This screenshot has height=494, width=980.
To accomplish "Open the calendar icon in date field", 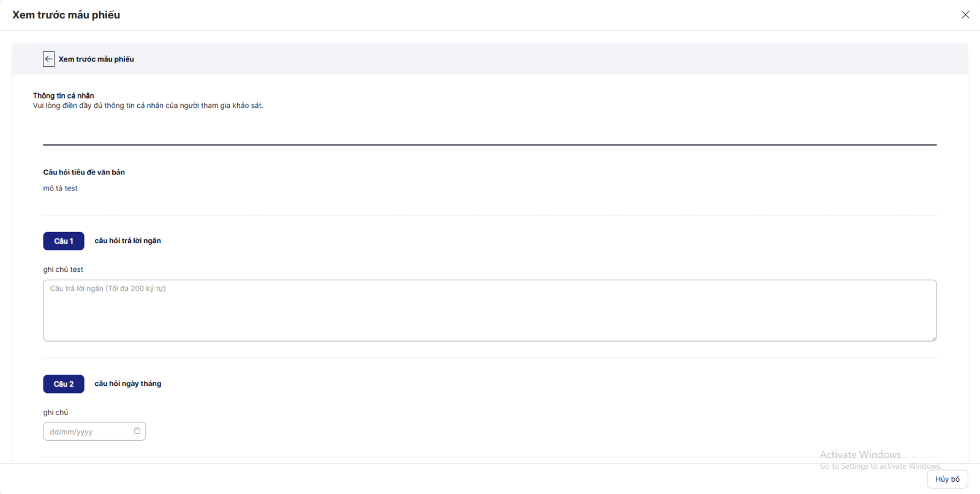I will click(x=137, y=431).
